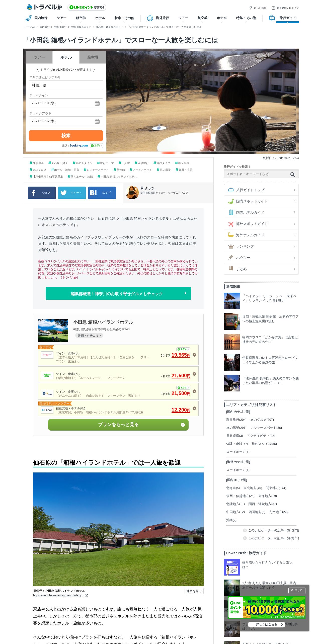Switch to the ツアー search tab

(39, 57)
